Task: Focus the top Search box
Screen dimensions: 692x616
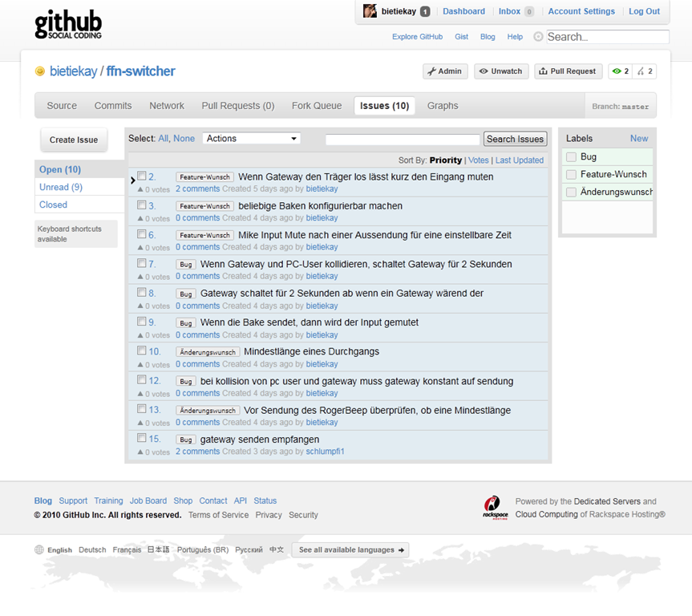Action: (x=608, y=37)
